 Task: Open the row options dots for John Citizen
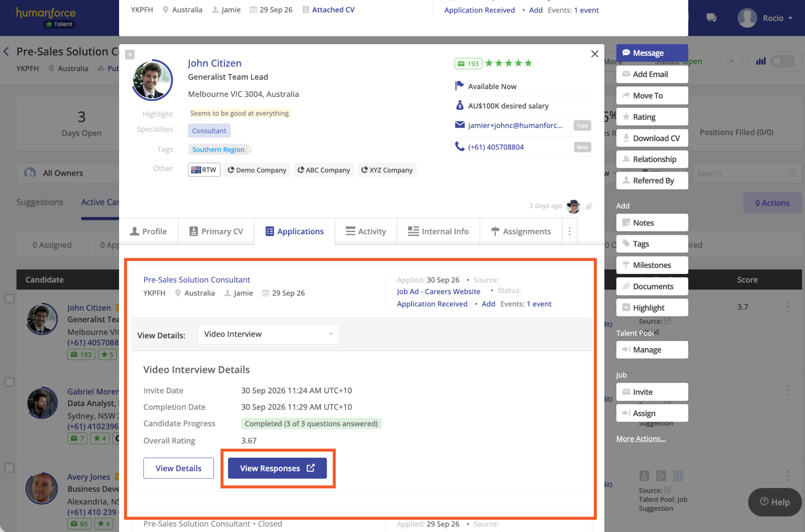click(x=787, y=307)
